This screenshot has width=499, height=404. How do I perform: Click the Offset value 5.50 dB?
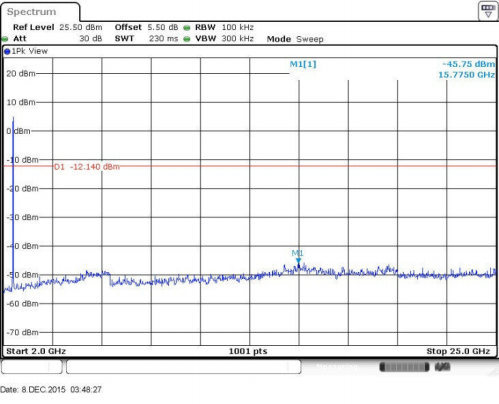pos(163,27)
